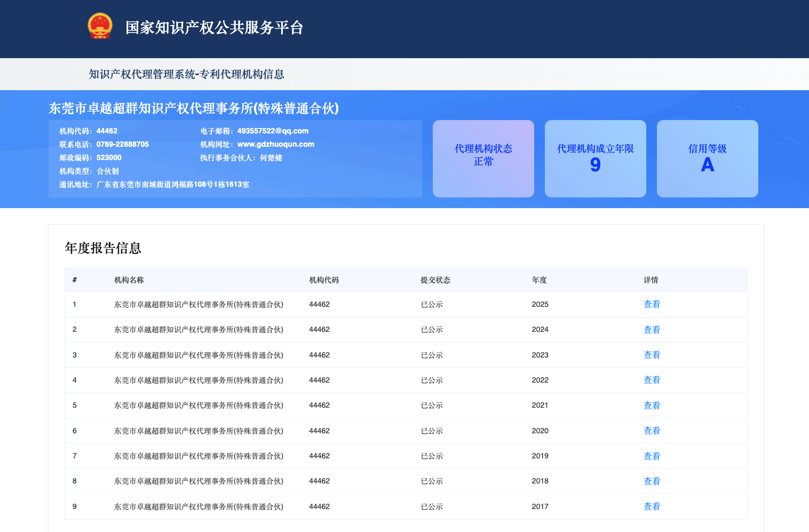The height and width of the screenshot is (532, 809).
Task: Open 查看 details for year 2025
Action: click(652, 304)
